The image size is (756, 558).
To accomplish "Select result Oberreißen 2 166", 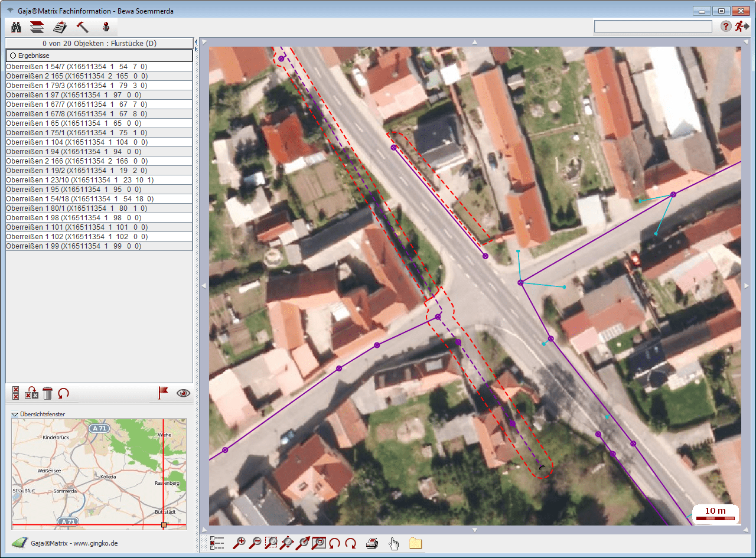I will pos(77,161).
